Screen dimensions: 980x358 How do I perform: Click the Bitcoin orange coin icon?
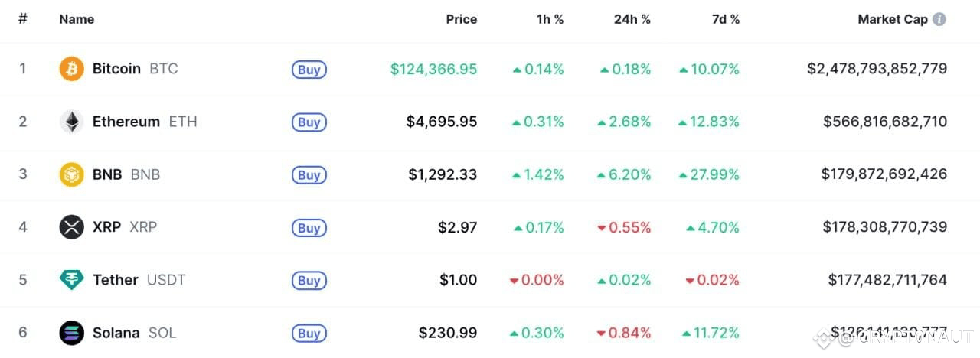(x=72, y=69)
